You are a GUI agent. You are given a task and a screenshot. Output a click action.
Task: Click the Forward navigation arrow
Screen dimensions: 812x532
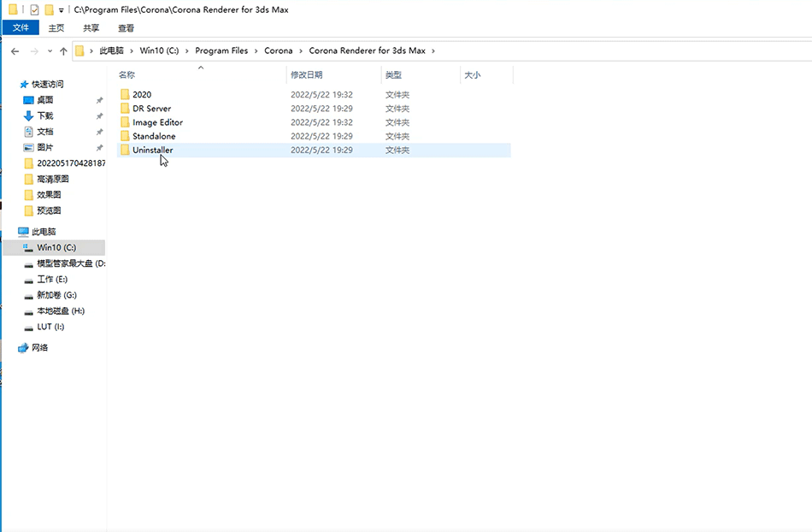pos(34,50)
